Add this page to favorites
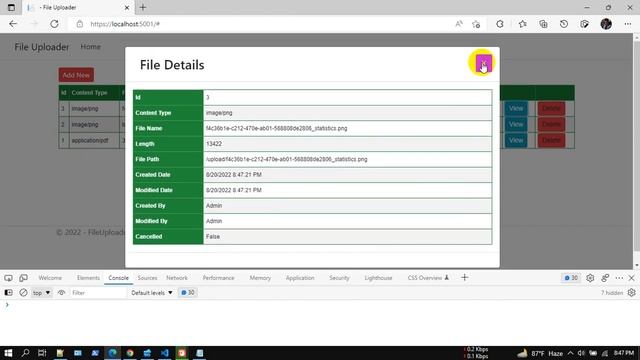The height and width of the screenshot is (360, 640). click(476, 24)
